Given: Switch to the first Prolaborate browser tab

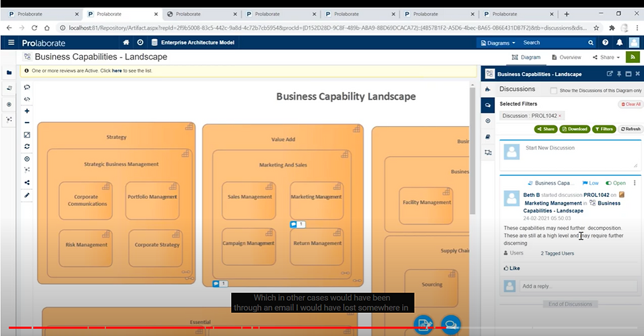Looking at the screenshot, I should tap(43, 14).
